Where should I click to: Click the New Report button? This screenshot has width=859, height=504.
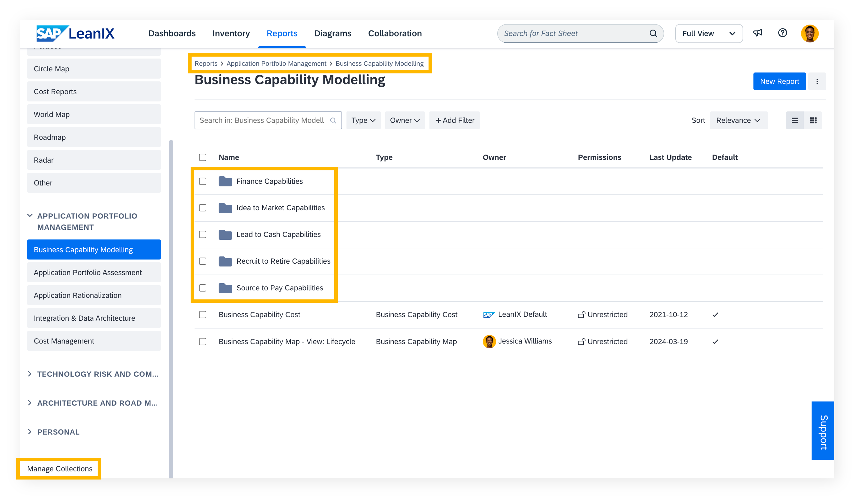point(779,81)
